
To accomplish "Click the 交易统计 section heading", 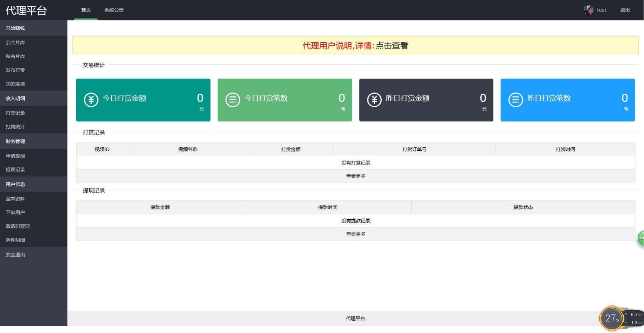I will 94,65.
